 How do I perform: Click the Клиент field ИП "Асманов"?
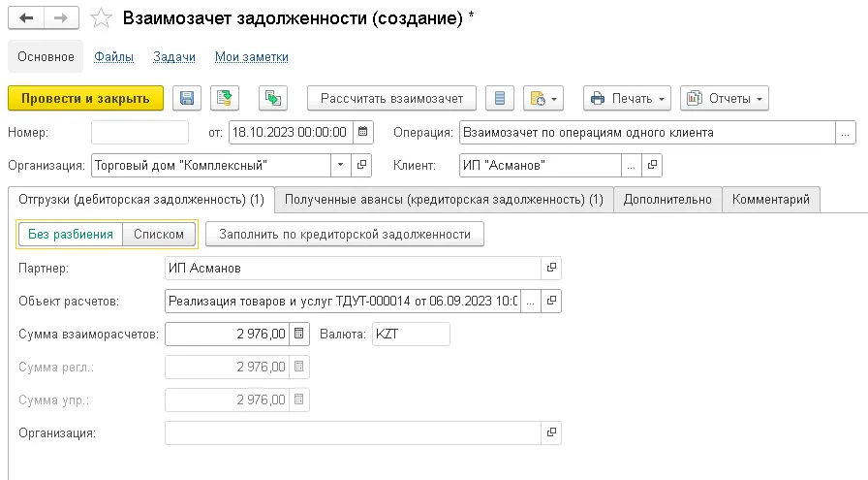[x=541, y=165]
